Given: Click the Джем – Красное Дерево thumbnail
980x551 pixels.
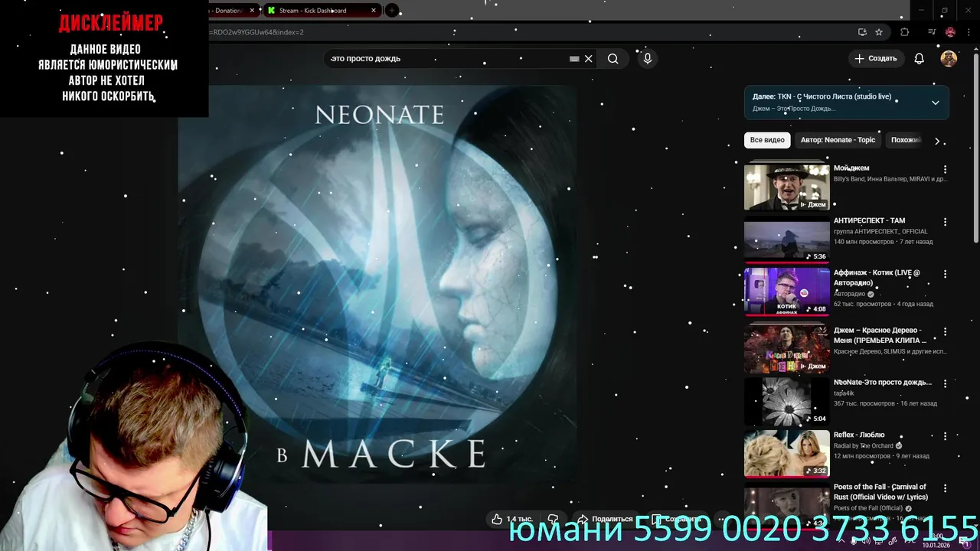Looking at the screenshot, I should coord(786,349).
